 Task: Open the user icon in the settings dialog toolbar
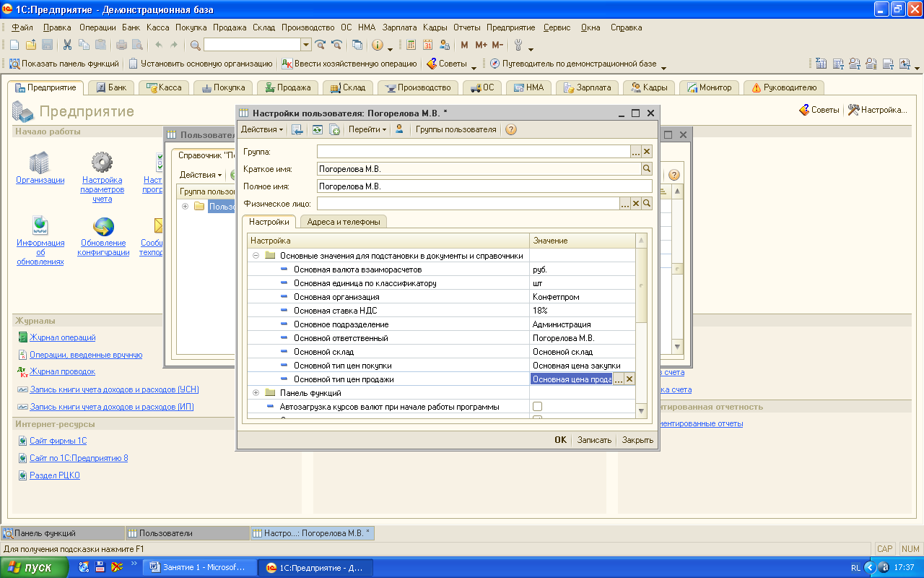point(399,129)
